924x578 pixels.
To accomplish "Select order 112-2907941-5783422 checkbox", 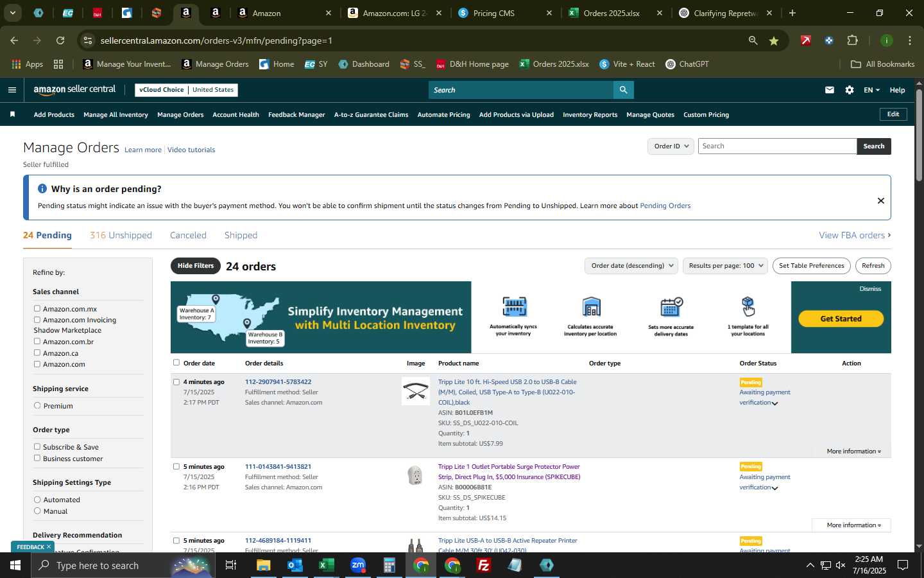I will 176,382.
